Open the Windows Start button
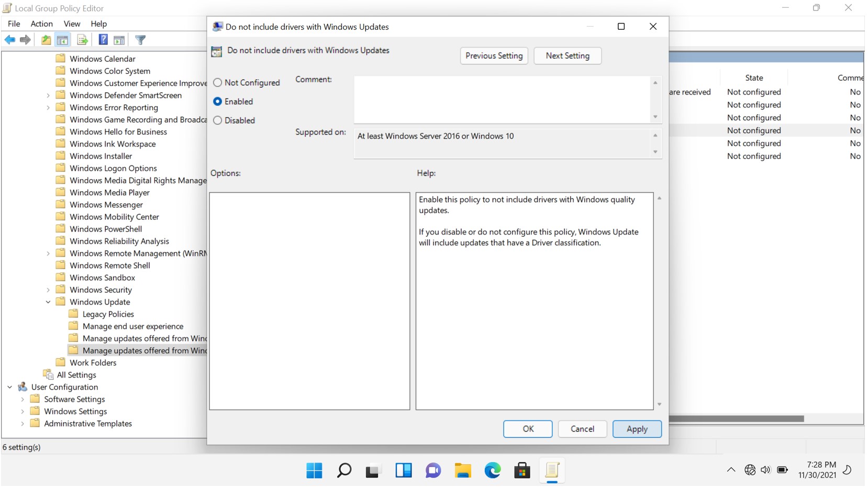The image size is (868, 487). [x=314, y=470]
